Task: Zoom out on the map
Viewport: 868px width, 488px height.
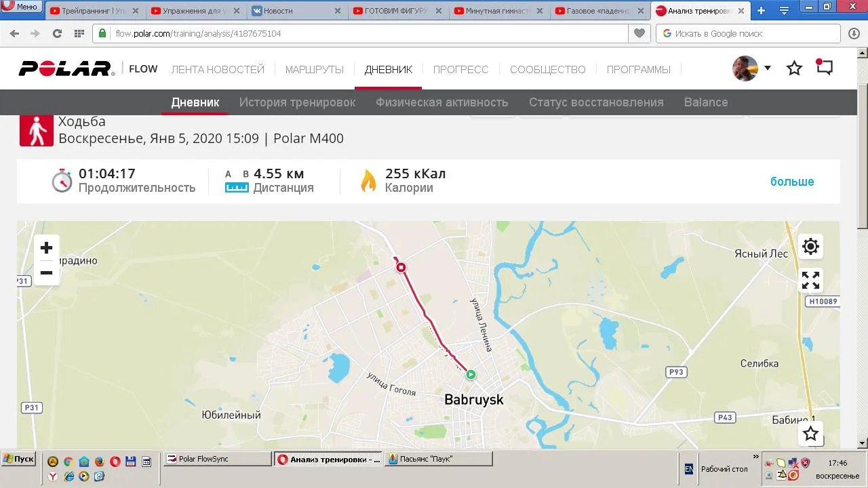Action: (x=46, y=272)
